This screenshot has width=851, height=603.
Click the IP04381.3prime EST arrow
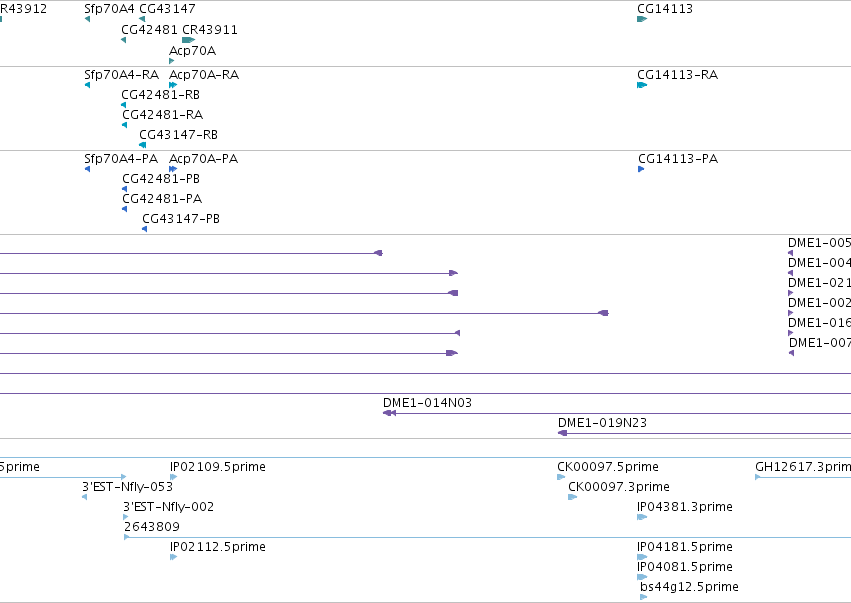click(642, 517)
